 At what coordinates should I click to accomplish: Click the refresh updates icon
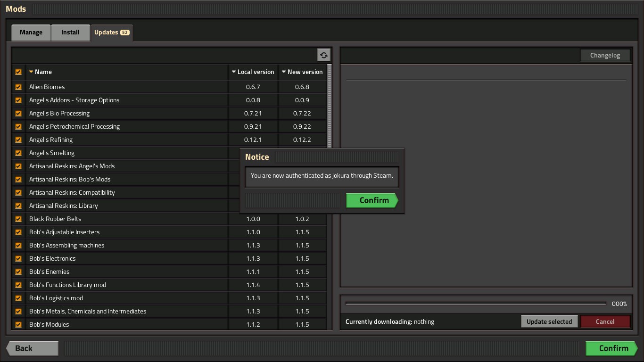click(324, 55)
